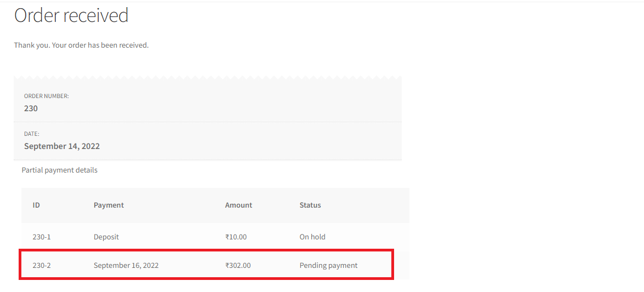Viewport: 644px width, 292px height.
Task: Click the DATE label
Action: point(32,134)
